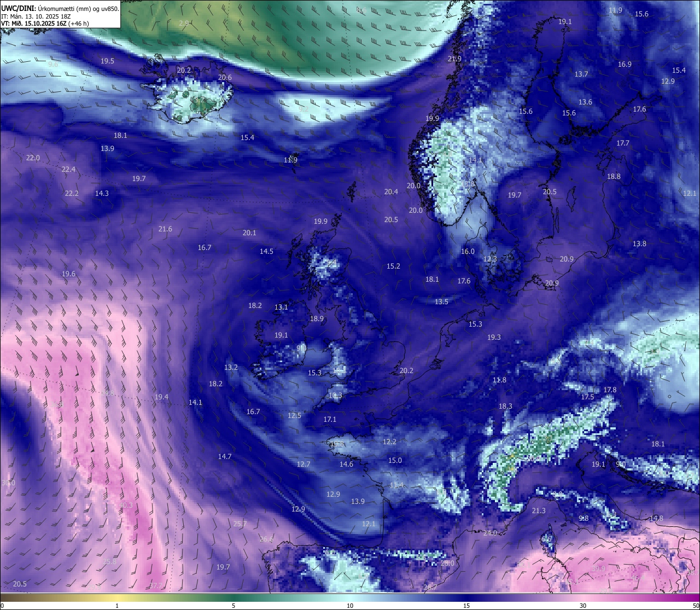700x610 pixels.
Task: Click the 18.3 value on the map
Action: [x=505, y=406]
